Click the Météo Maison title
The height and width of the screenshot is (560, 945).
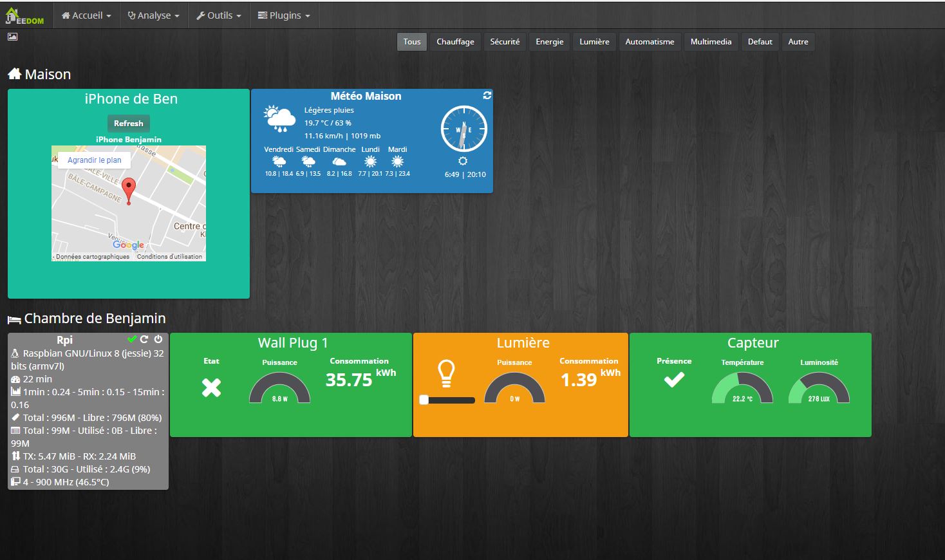(366, 96)
